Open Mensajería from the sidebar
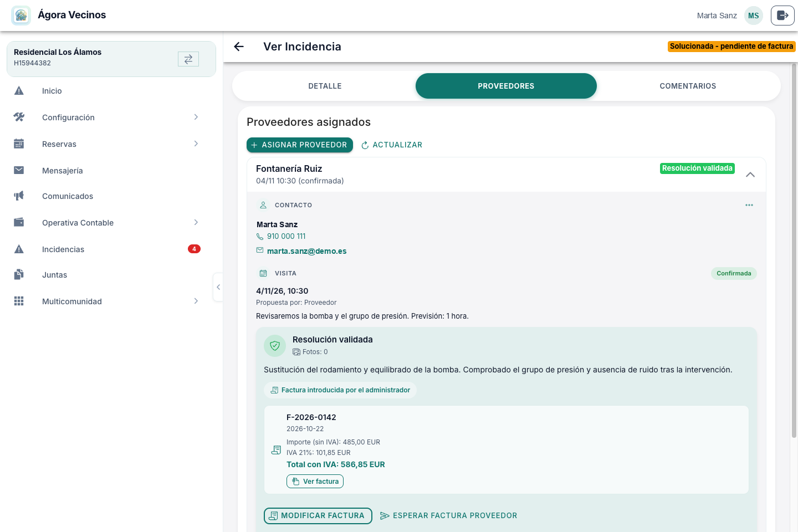The image size is (798, 532). coord(111,170)
